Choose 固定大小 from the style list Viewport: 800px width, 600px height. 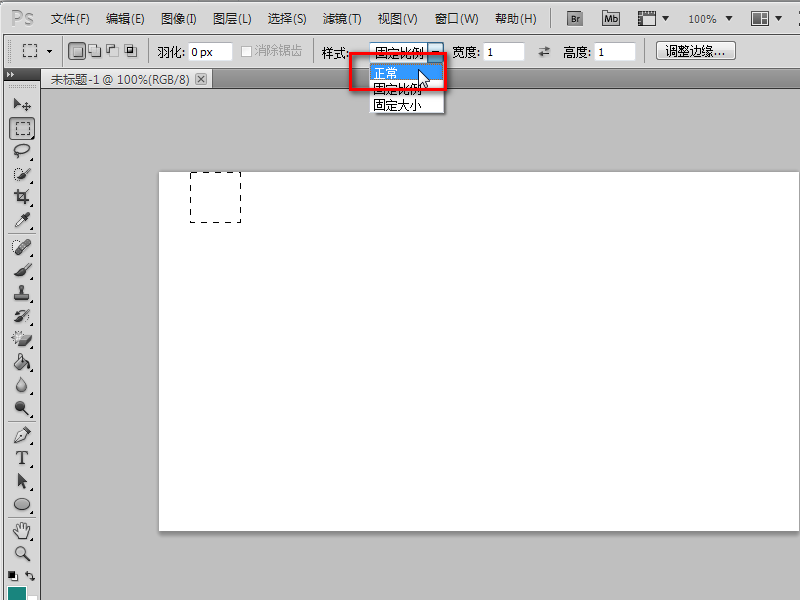pyautogui.click(x=407, y=105)
